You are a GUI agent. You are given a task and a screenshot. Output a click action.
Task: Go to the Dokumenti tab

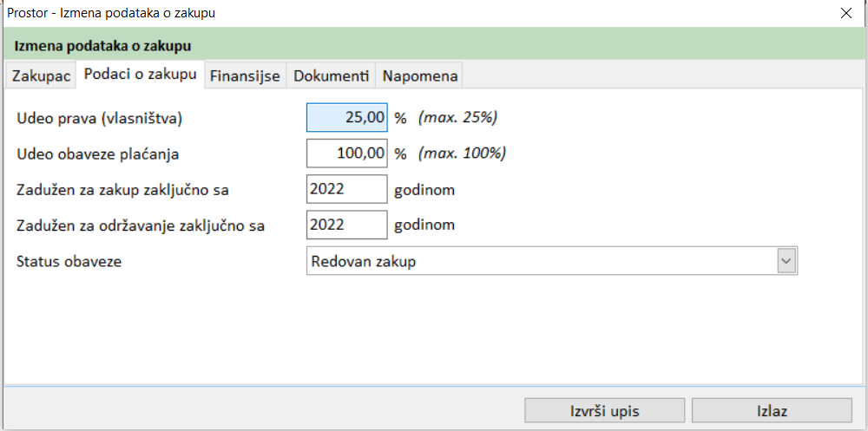(331, 76)
